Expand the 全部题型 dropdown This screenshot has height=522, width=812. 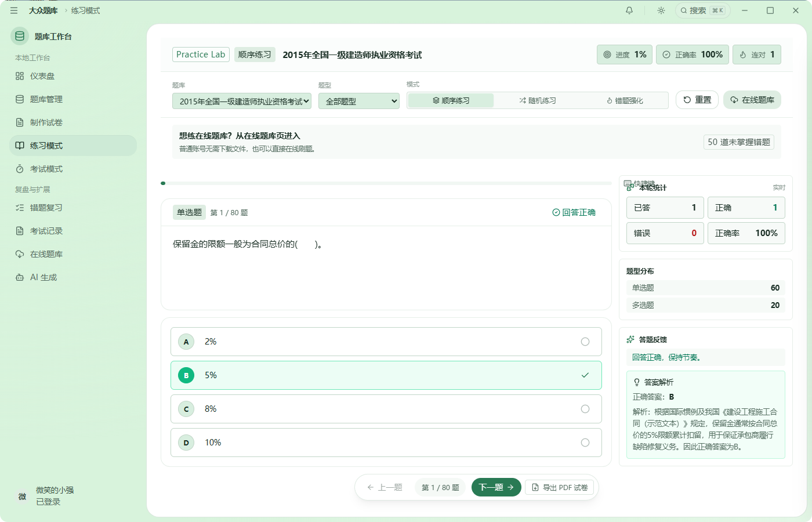[x=359, y=101]
